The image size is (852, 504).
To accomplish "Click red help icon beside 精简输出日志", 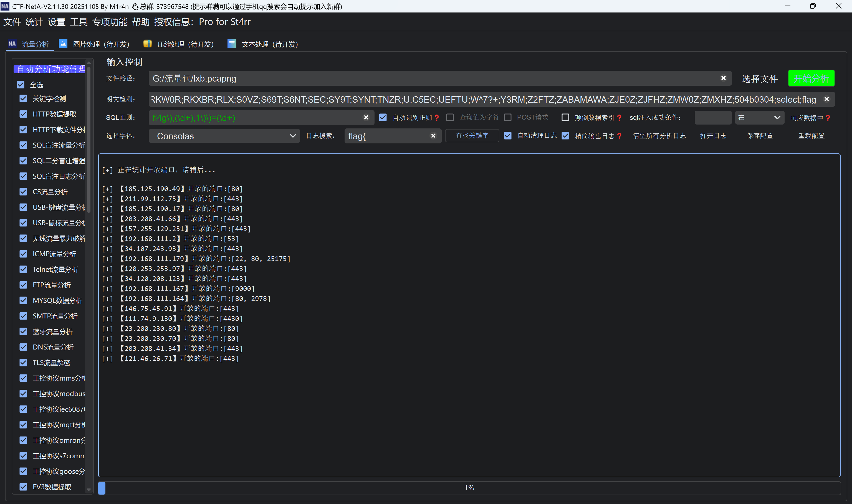I will click(620, 136).
